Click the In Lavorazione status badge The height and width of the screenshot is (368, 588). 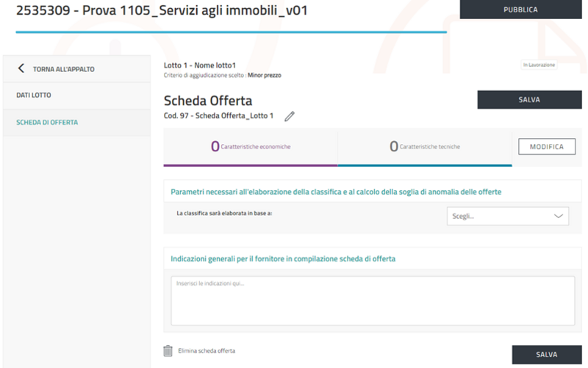click(x=539, y=65)
